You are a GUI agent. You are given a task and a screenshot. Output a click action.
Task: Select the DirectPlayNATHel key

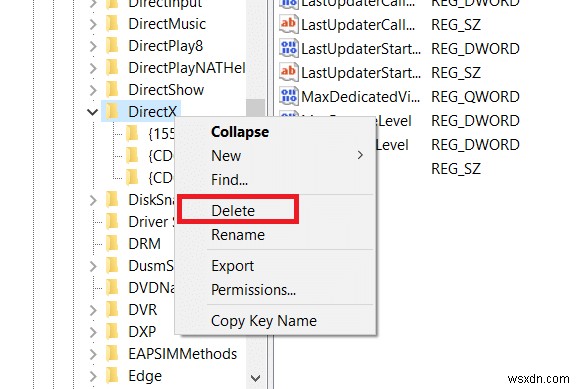pos(187,68)
